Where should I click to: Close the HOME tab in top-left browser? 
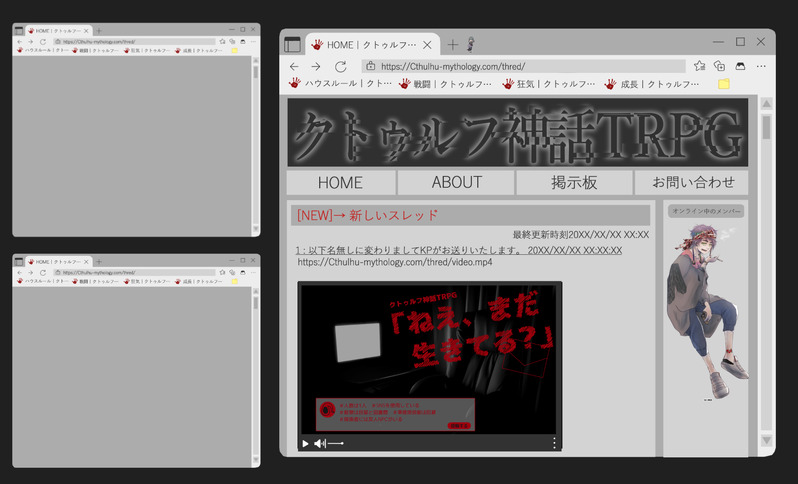pos(86,31)
